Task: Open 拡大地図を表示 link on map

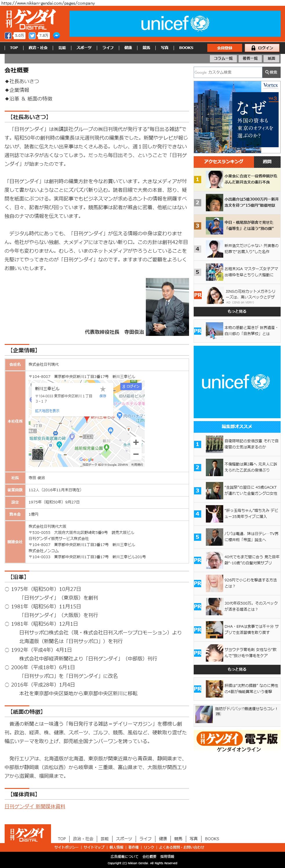Action: pos(47,410)
